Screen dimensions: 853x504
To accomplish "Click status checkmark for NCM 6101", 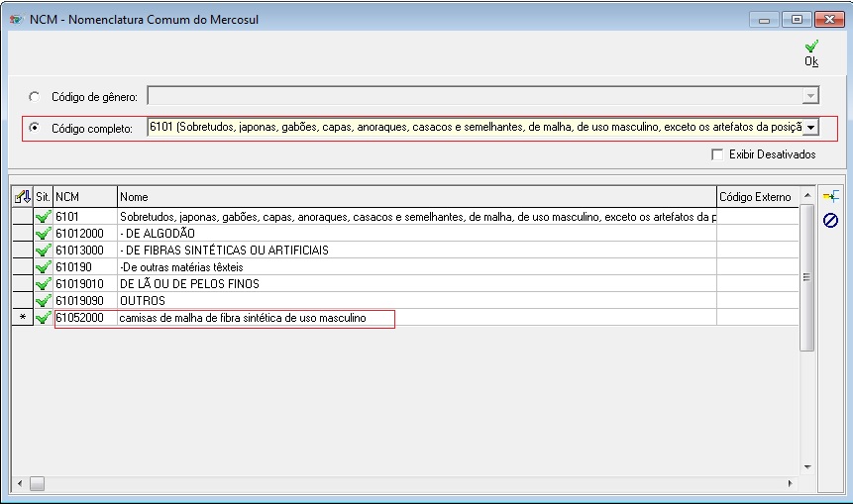I will (43, 216).
